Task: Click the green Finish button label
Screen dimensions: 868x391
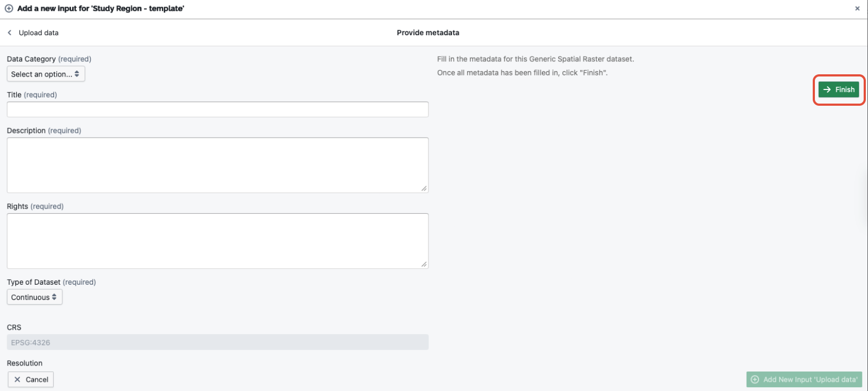Action: click(x=845, y=90)
